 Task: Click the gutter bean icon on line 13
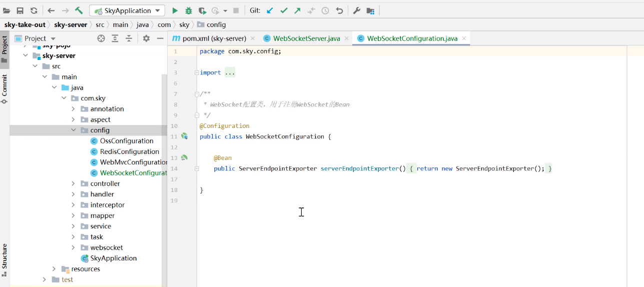pyautogui.click(x=184, y=157)
